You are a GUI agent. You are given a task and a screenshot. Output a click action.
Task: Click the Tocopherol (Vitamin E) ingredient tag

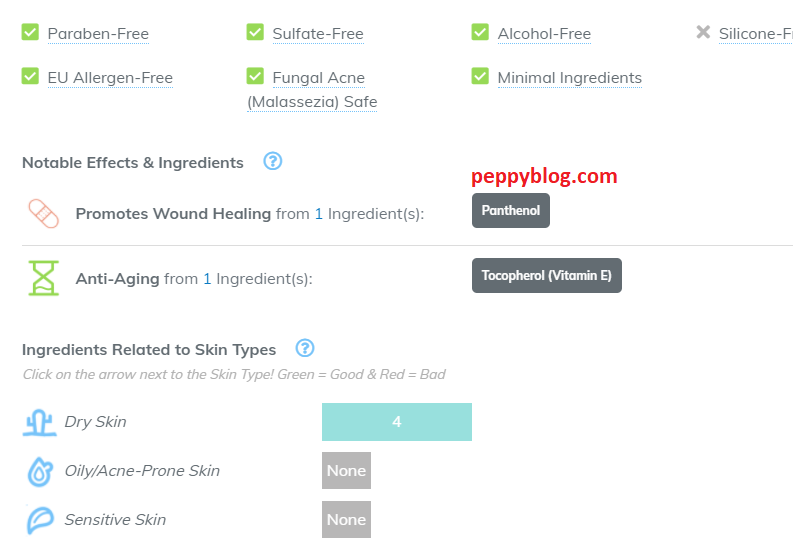(546, 275)
